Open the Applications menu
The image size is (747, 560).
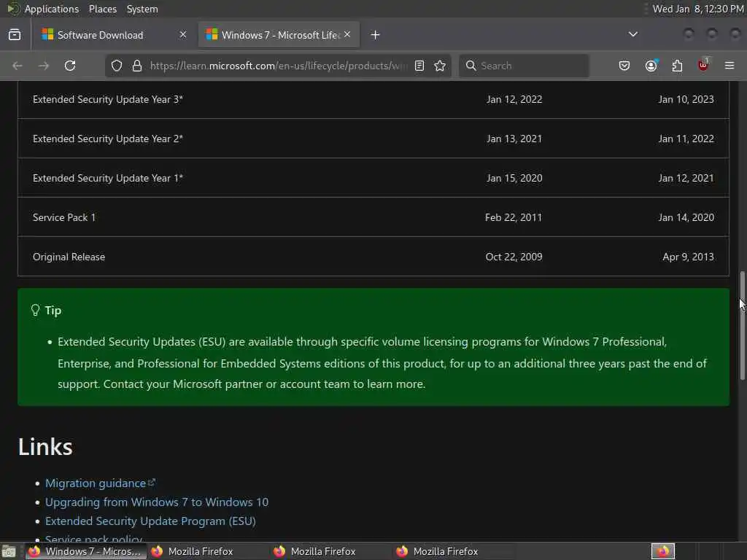[x=52, y=9]
